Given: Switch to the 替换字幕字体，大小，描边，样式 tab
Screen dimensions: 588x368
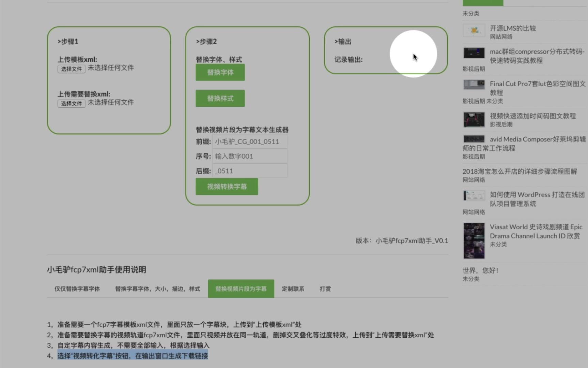Looking at the screenshot, I should pos(157,289).
